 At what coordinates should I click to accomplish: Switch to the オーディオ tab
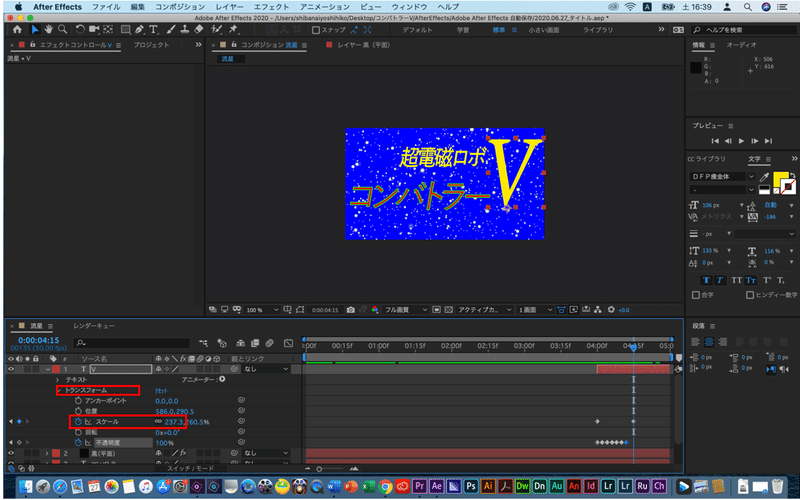(x=741, y=45)
